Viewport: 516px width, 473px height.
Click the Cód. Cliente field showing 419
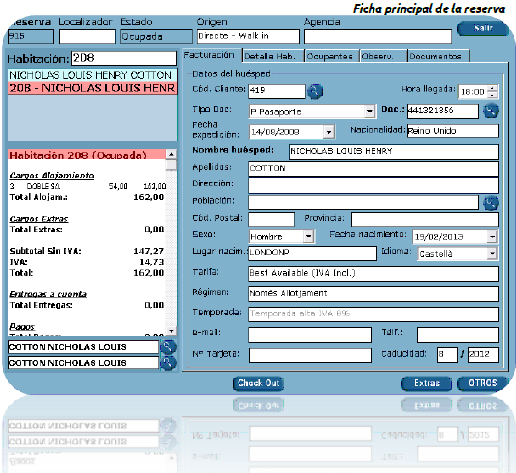pyautogui.click(x=277, y=91)
